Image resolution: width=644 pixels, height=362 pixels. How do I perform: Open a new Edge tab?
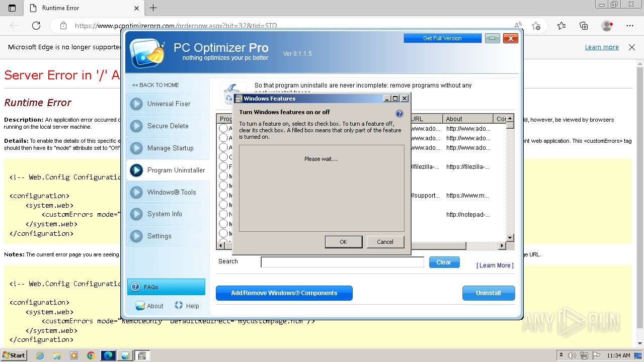tap(153, 8)
